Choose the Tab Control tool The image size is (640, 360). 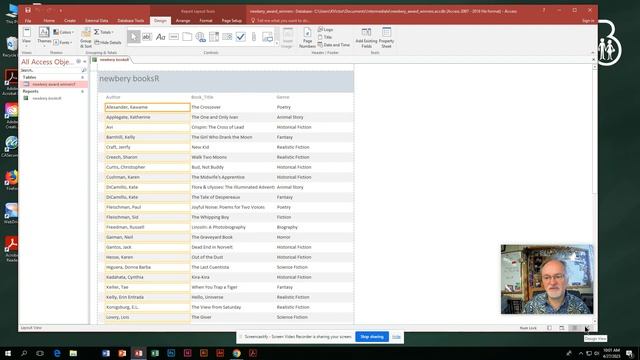click(x=187, y=37)
